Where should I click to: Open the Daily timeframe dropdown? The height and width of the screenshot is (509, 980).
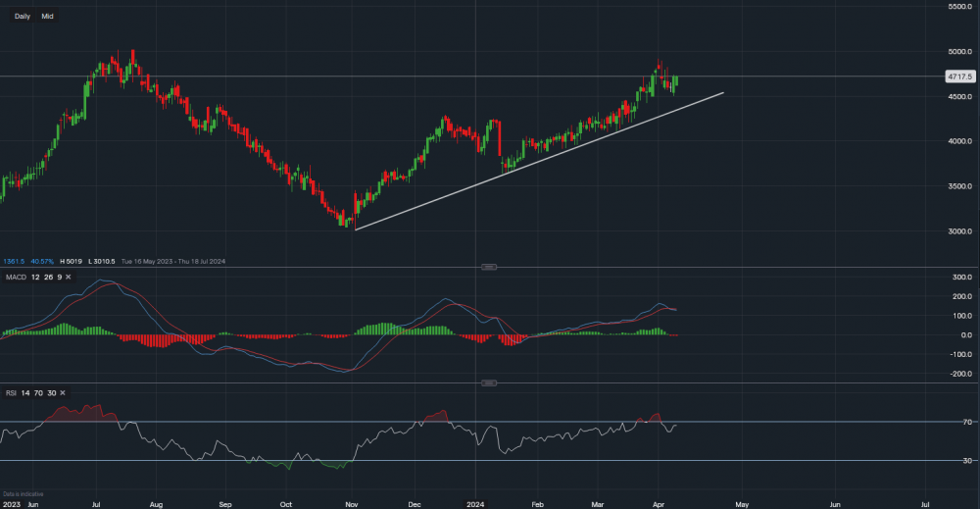(22, 17)
